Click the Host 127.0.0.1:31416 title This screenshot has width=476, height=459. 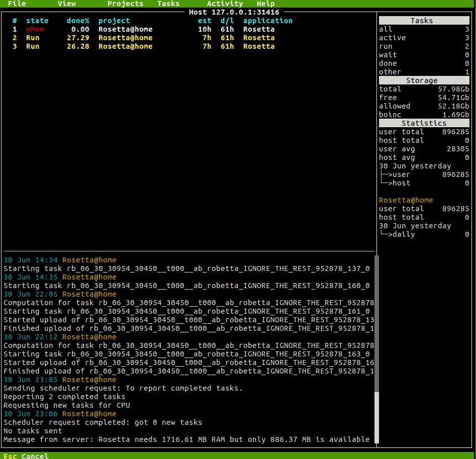(234, 12)
